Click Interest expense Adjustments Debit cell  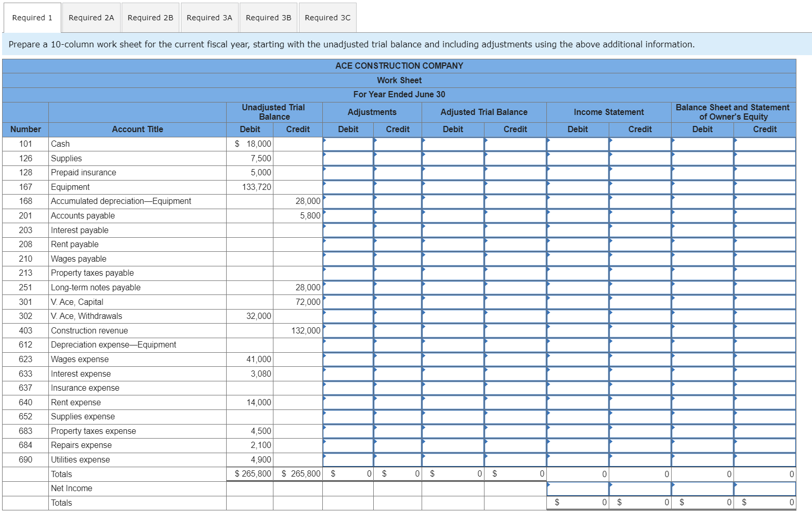tap(348, 374)
